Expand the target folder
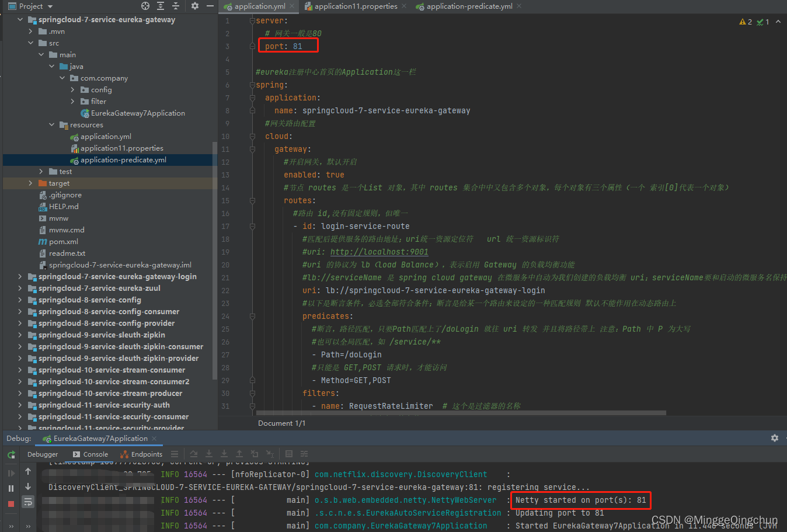This screenshot has width=787, height=532. pyautogui.click(x=30, y=183)
